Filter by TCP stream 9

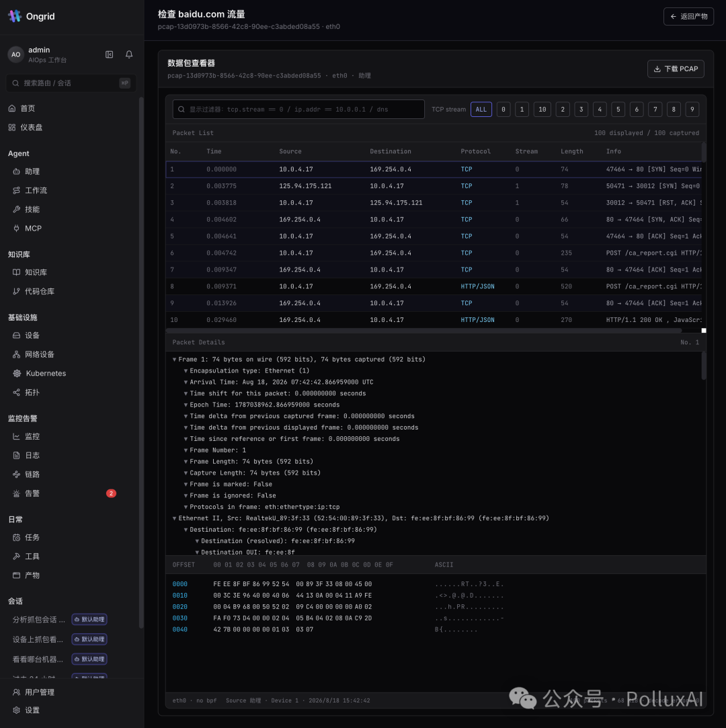(692, 110)
